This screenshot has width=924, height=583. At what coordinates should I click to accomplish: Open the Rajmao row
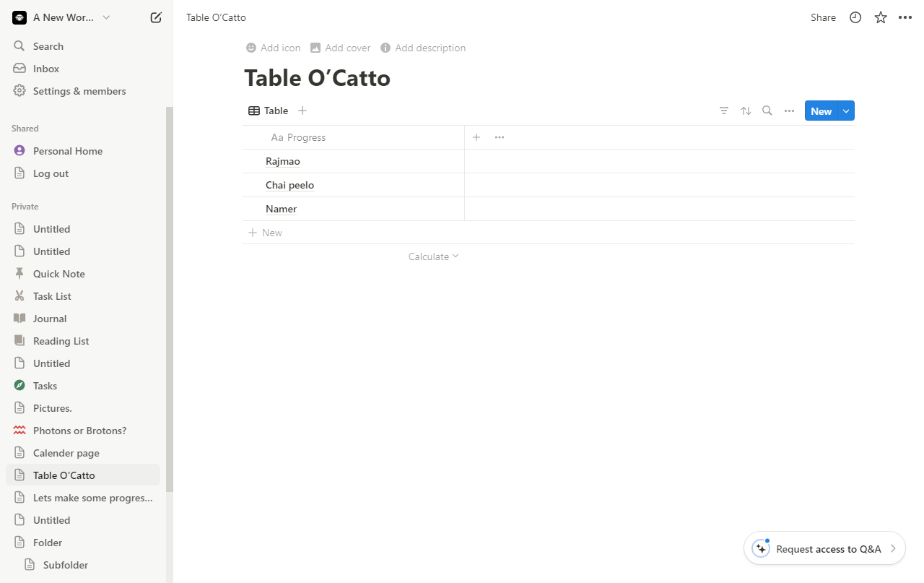[283, 161]
